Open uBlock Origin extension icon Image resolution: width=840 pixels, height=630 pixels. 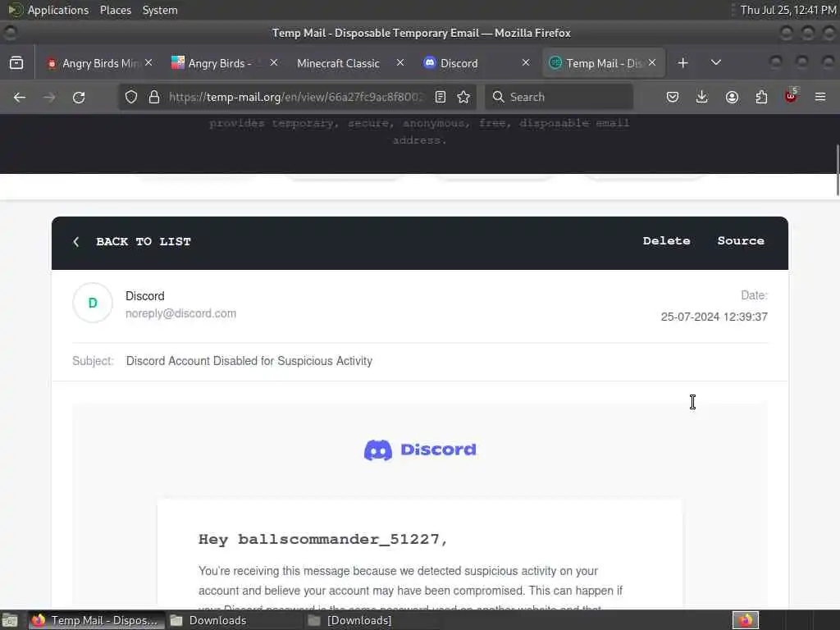pos(791,96)
